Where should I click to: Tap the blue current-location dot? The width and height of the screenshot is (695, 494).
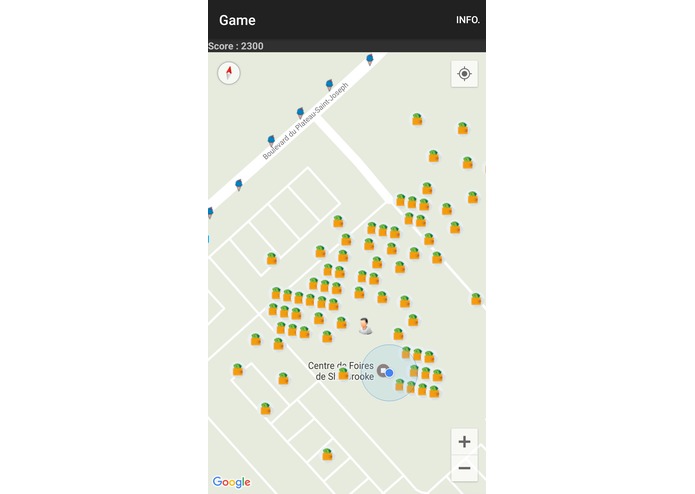tap(389, 373)
